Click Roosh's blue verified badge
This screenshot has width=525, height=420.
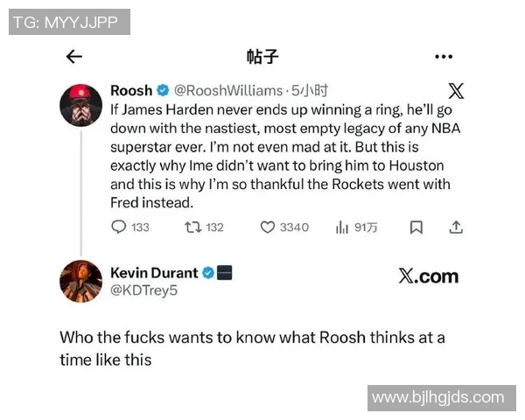163,90
